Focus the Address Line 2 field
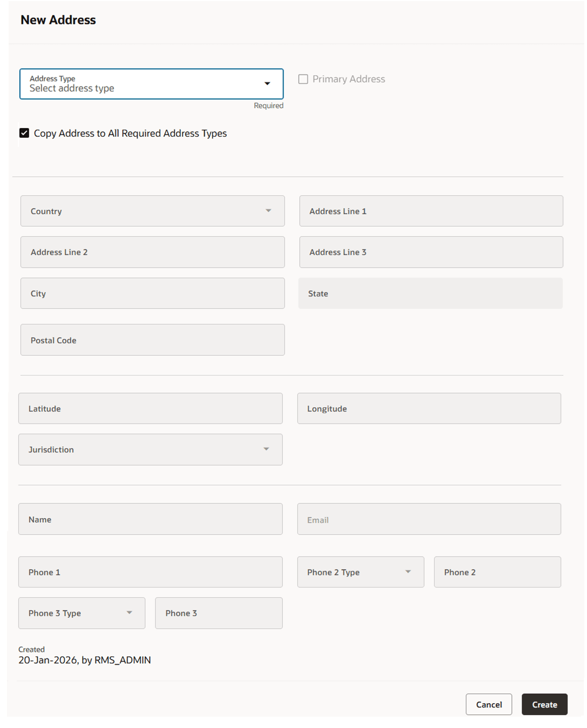The image size is (587, 728). (x=152, y=252)
